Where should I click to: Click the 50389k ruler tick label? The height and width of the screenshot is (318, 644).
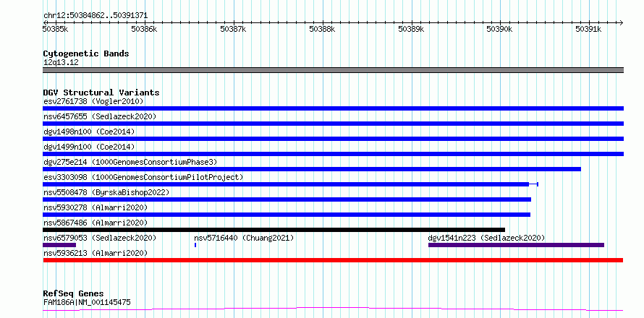[x=411, y=29]
